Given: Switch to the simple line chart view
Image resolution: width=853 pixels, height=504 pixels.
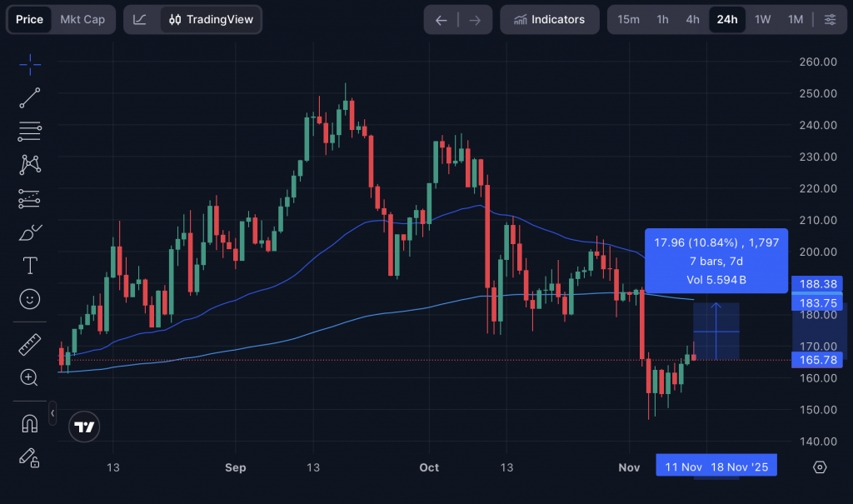Looking at the screenshot, I should [x=141, y=19].
